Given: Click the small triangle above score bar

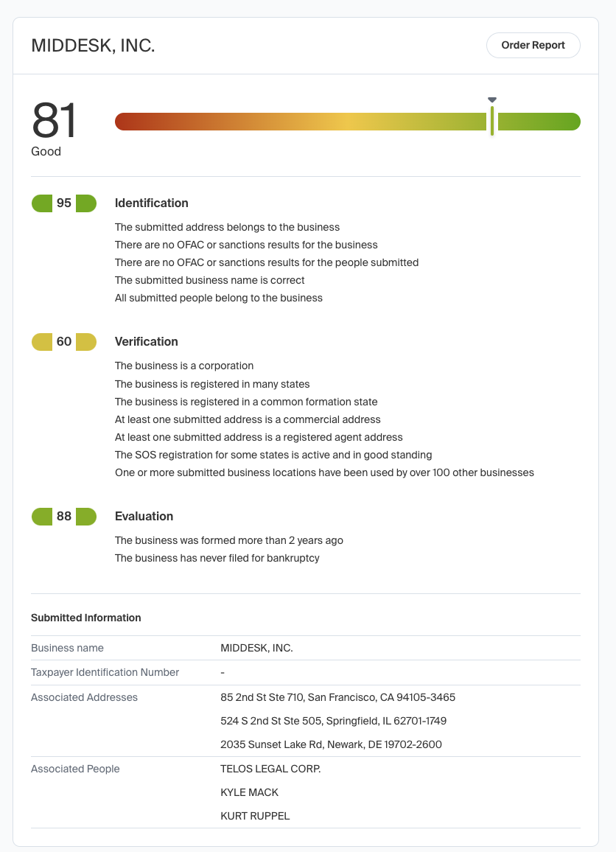Looking at the screenshot, I should [x=492, y=99].
